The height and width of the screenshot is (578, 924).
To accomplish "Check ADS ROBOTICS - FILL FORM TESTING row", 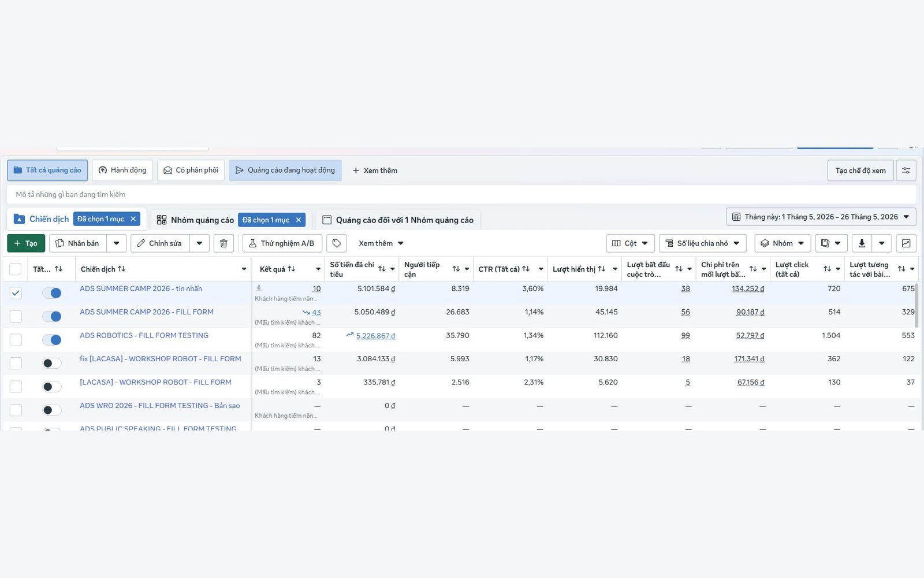I will pyautogui.click(x=16, y=340).
